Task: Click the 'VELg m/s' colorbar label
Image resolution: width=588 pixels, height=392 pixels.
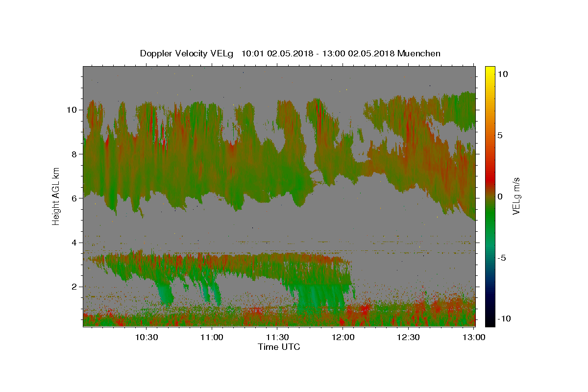Action: [x=516, y=196]
